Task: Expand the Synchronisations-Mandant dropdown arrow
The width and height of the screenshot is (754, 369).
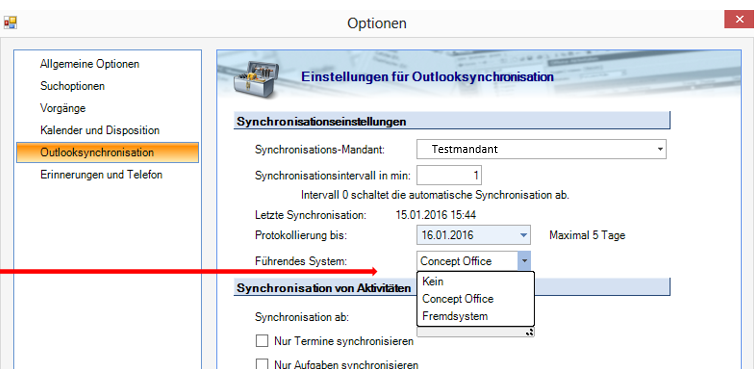Action: pos(660,150)
